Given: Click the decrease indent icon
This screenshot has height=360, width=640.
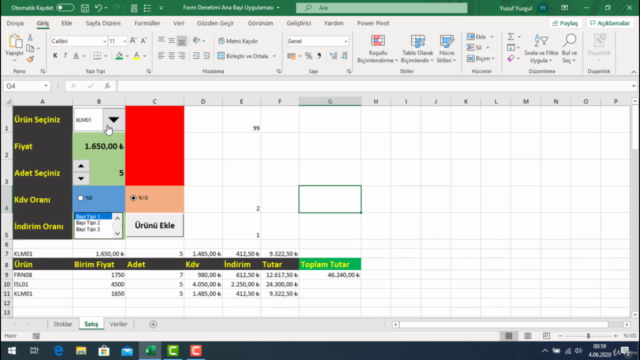Looking at the screenshot, I should click(x=196, y=56).
